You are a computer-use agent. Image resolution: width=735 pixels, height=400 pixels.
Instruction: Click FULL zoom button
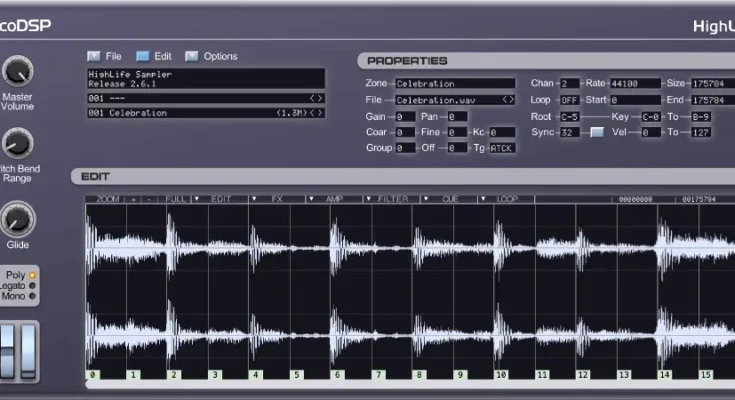coord(177,199)
